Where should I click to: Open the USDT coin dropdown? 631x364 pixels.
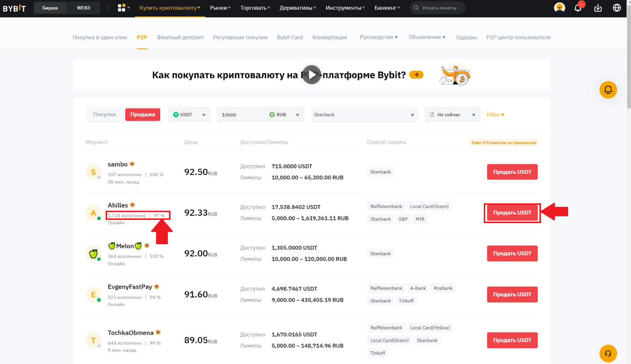click(189, 114)
